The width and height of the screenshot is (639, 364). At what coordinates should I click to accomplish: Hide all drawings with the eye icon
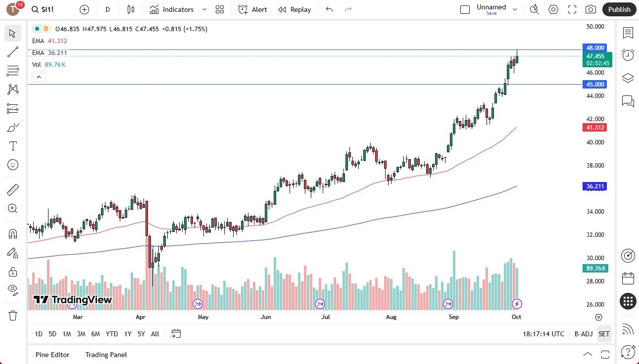(13, 289)
